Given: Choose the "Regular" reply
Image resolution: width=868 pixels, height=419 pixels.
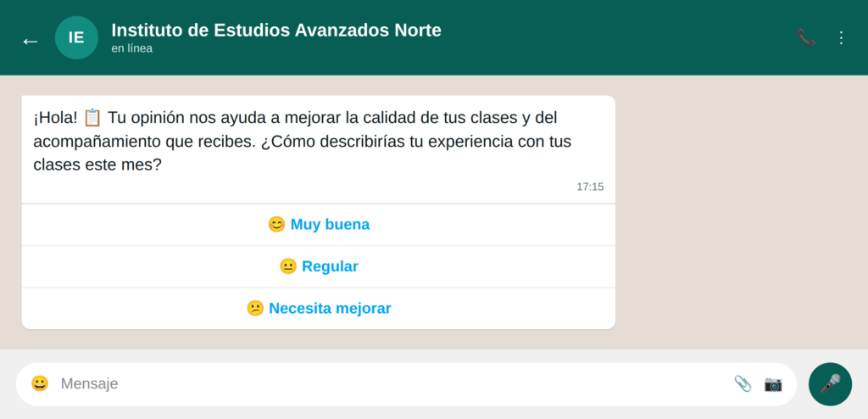Looking at the screenshot, I should [319, 266].
